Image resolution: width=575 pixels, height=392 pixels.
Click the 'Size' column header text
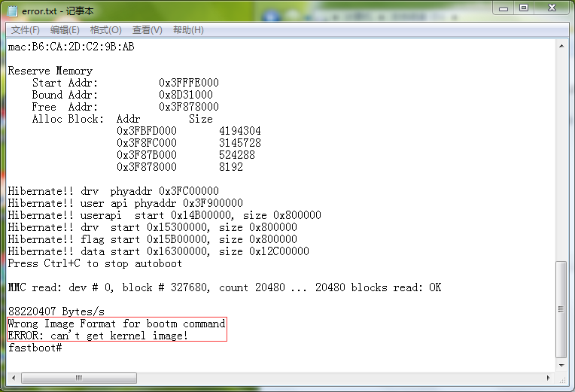pos(201,119)
